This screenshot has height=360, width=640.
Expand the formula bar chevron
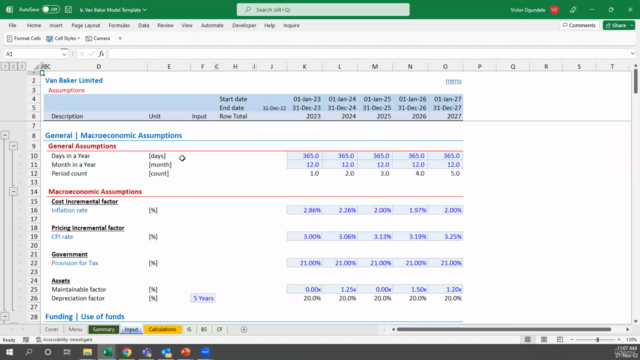633,53
